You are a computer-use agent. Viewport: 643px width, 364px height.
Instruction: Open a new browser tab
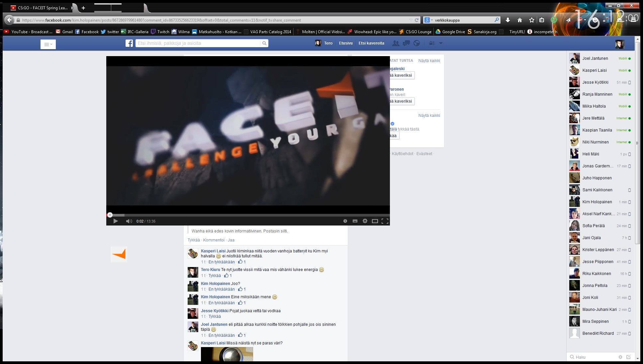click(83, 8)
